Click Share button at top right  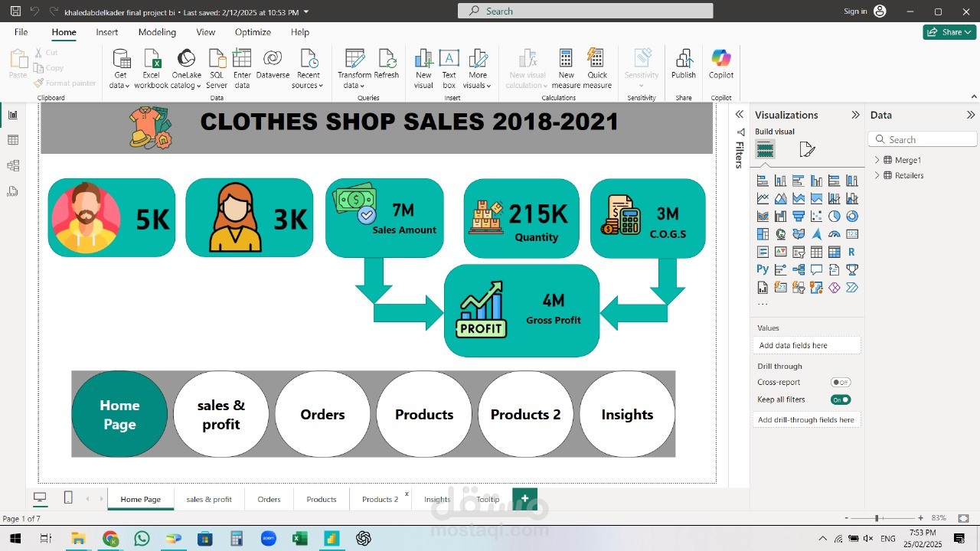949,32
